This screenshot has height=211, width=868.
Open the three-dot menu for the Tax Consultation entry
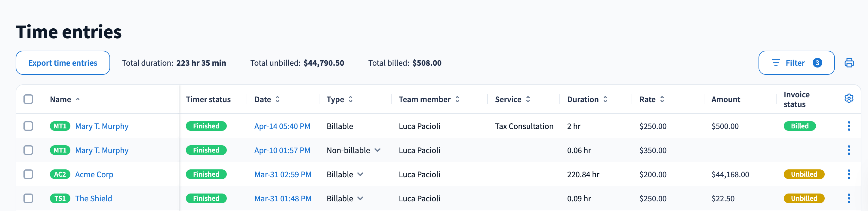tap(849, 126)
